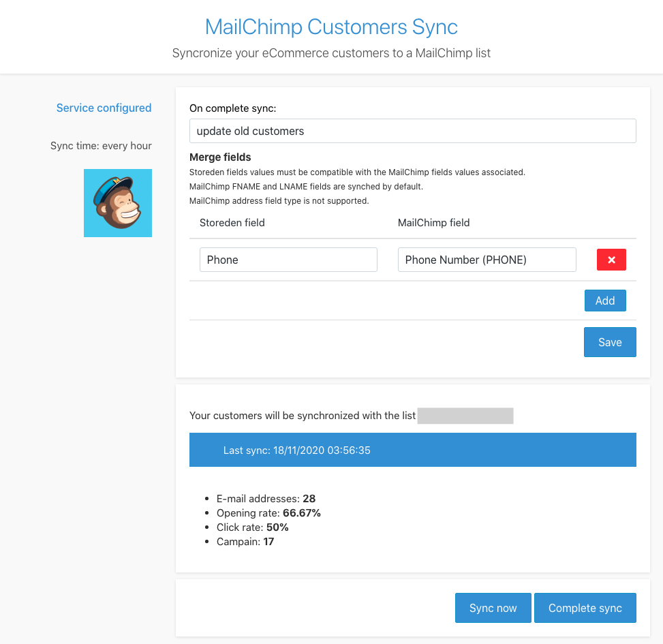Click the red X to remove Phone mapping
This screenshot has height=644, width=663.
tap(611, 259)
